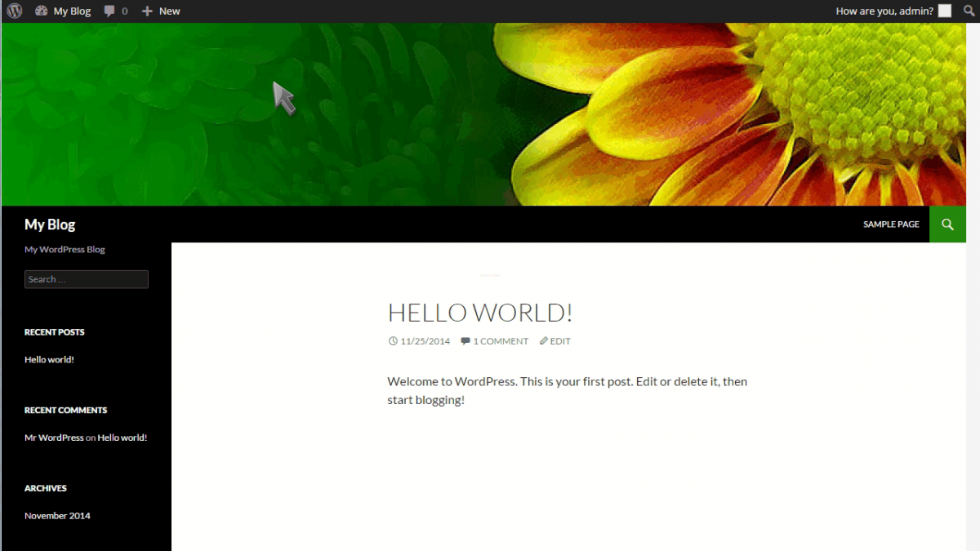
Task: Click inside the sidebar search field
Action: [87, 279]
